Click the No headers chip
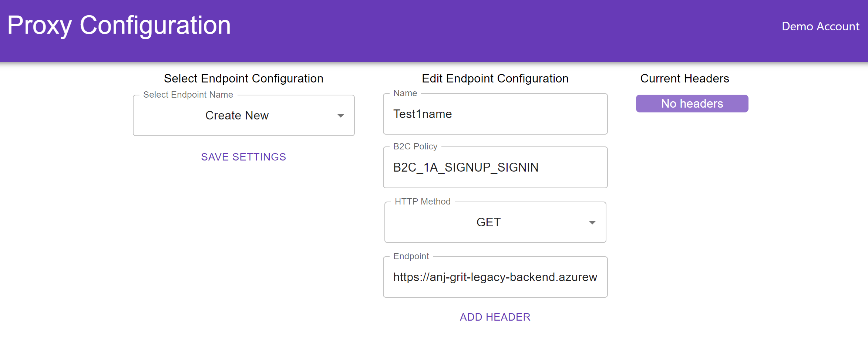The width and height of the screenshot is (868, 338). pyautogui.click(x=692, y=104)
